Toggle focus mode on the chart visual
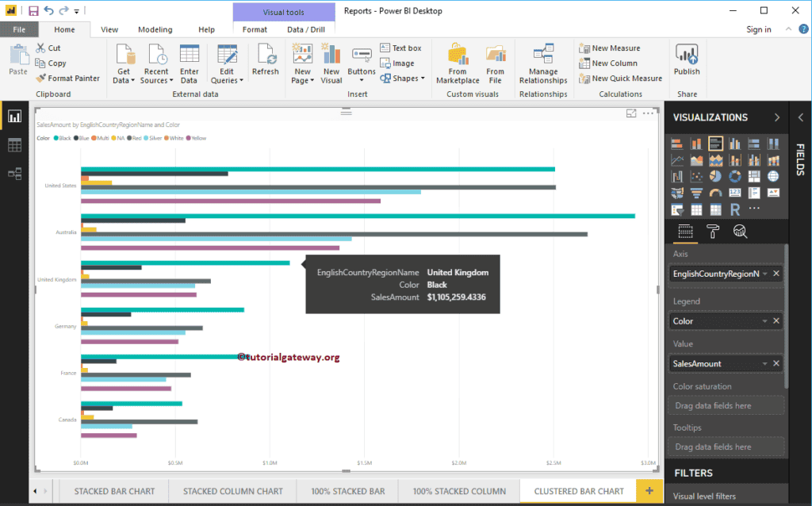 point(631,113)
